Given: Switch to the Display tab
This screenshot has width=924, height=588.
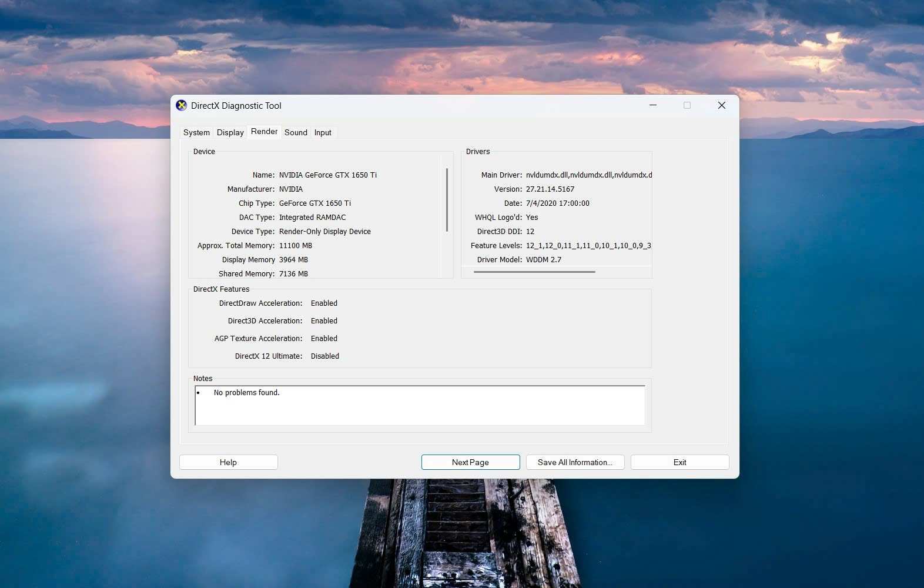Looking at the screenshot, I should (x=230, y=133).
